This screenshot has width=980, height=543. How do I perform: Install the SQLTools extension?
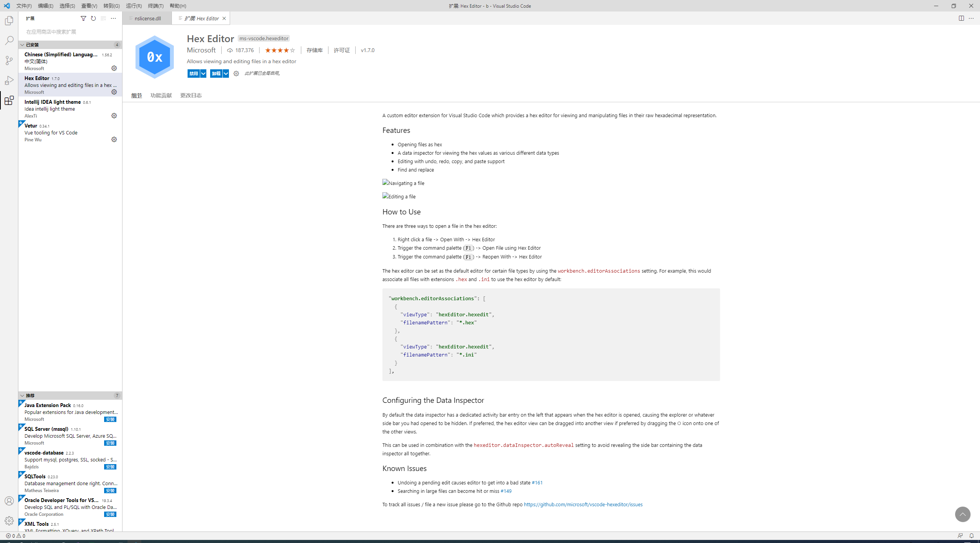point(110,491)
